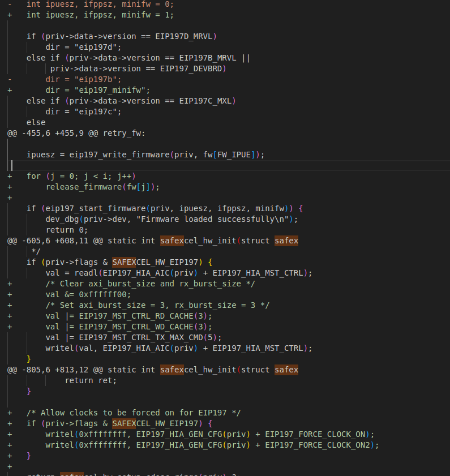Screen dimensions: 450x476
Task: Click on EIP197_MST_CTRL_TX_MAX_CMD(5) line
Action: (x=133, y=337)
